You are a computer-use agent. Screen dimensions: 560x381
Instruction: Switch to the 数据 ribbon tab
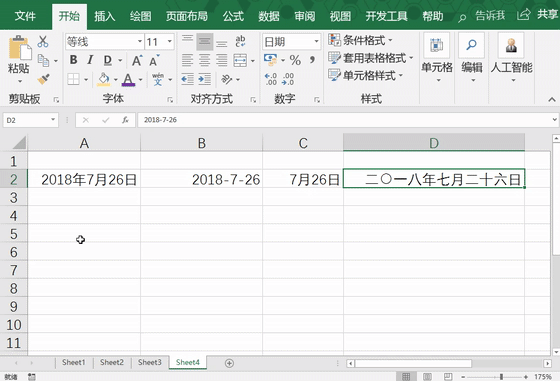[x=269, y=16]
